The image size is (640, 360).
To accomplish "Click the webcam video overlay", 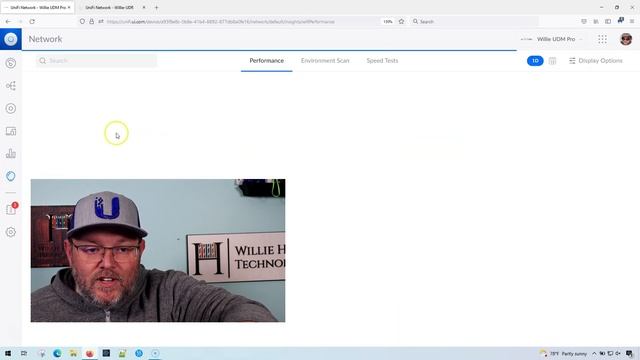I will (x=158, y=251).
